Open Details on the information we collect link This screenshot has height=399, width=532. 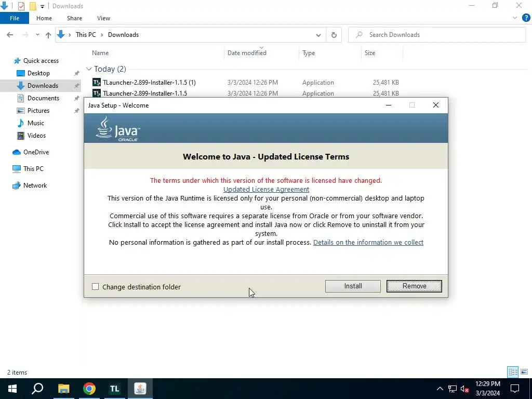[x=368, y=242]
